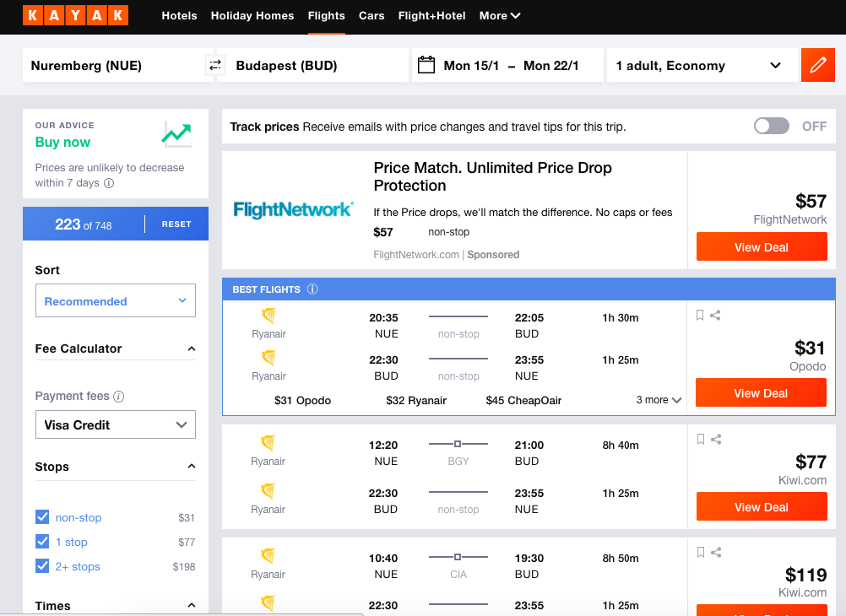Click Ryanair logo on 10:40 departure flight
This screenshot has width=846, height=616.
(268, 555)
